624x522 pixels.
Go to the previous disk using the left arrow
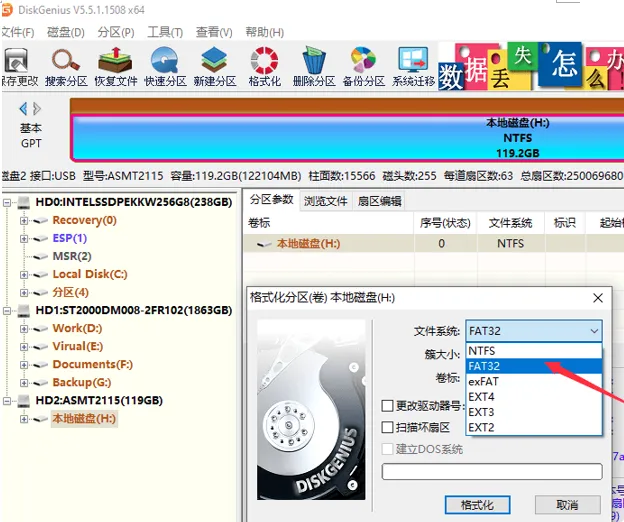[23, 109]
